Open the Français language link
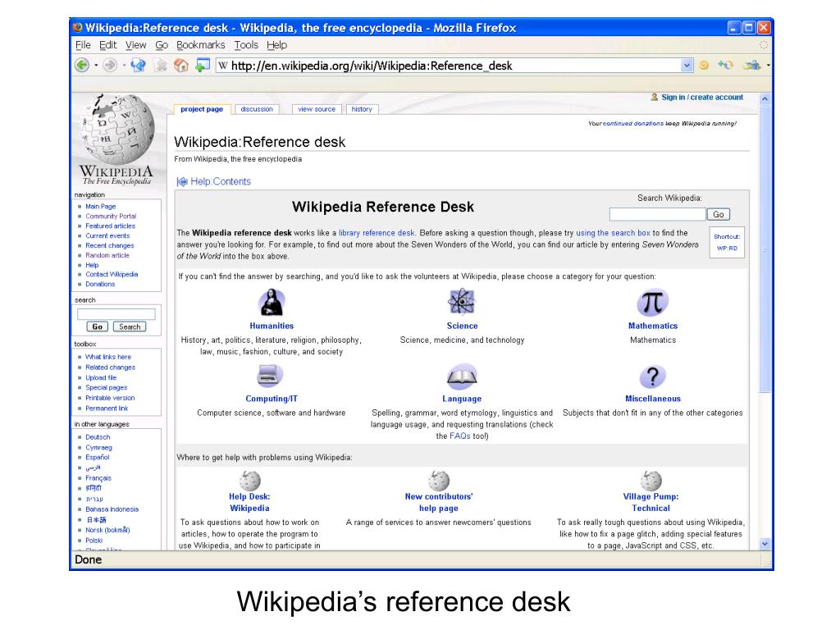 [x=98, y=478]
